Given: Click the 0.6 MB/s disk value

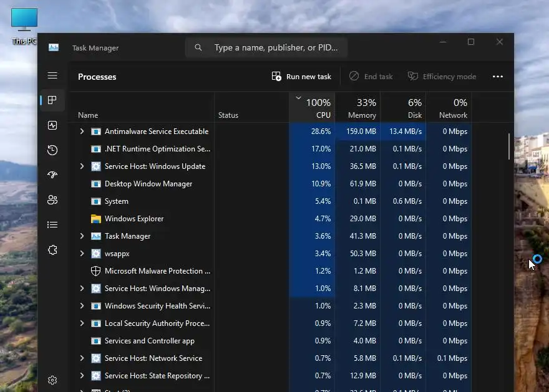Looking at the screenshot, I should coord(407,201).
